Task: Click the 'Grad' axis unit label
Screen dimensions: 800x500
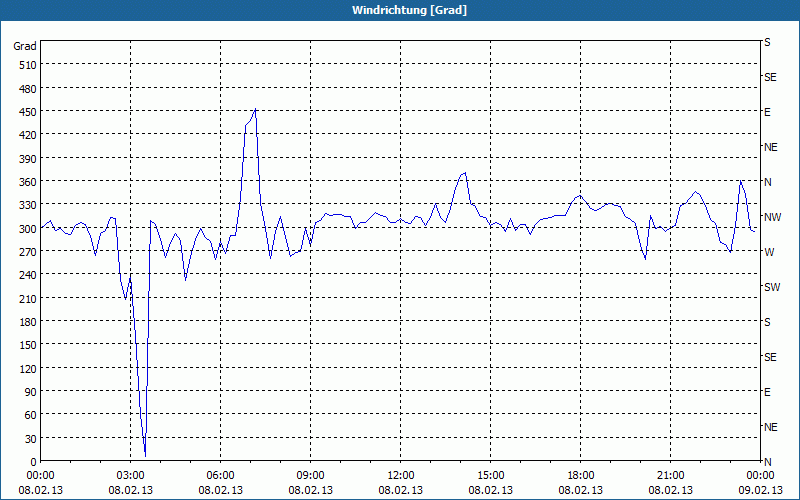Action: click(x=25, y=46)
